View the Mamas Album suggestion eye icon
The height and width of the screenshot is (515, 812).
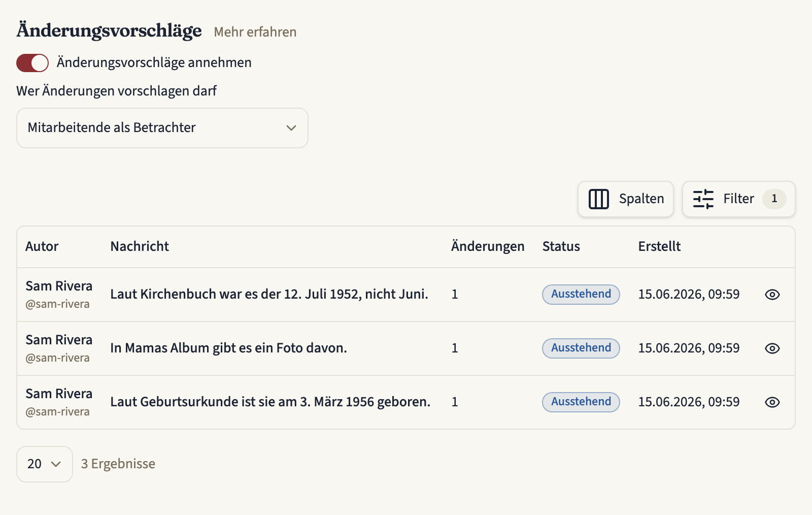pyautogui.click(x=772, y=348)
